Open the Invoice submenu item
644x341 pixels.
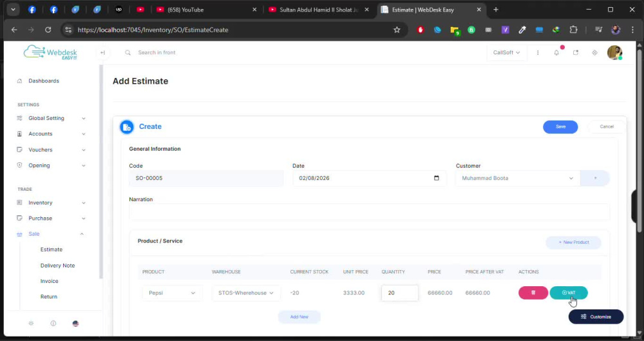click(50, 281)
